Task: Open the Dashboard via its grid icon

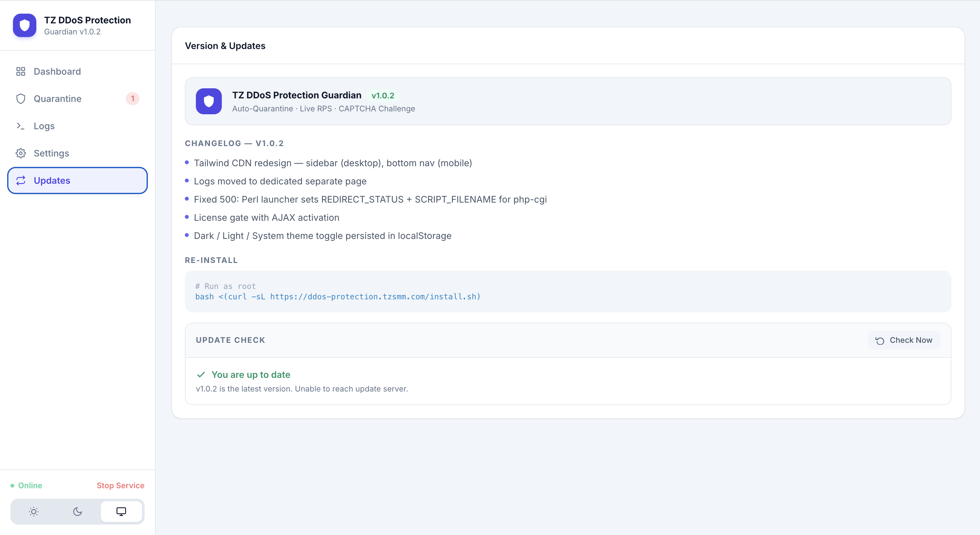Action: (x=21, y=71)
